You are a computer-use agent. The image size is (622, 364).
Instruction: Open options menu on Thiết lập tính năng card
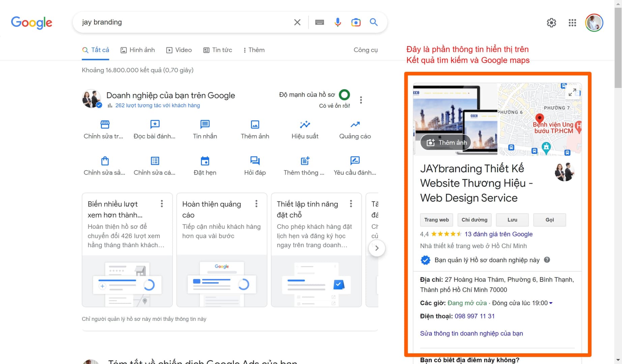click(351, 204)
